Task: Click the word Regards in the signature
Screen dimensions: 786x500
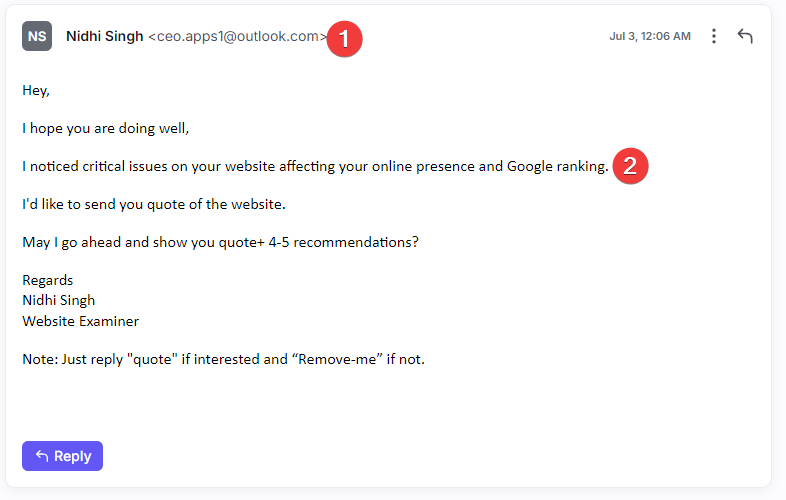Action: (x=48, y=280)
